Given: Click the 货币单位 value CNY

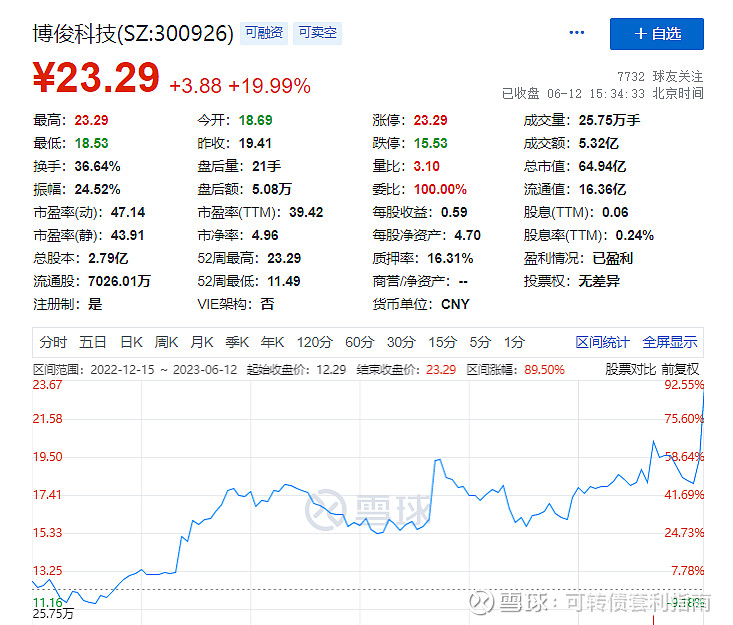Looking at the screenshot, I should (455, 304).
